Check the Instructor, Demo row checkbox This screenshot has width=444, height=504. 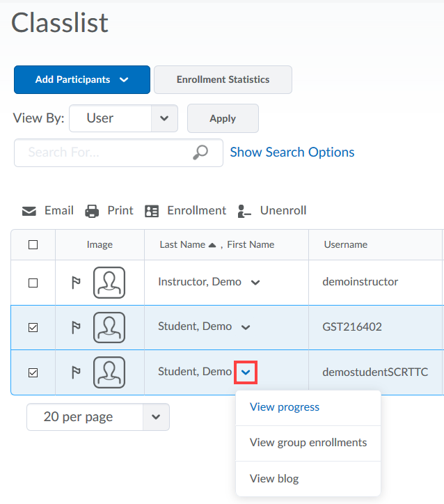click(x=33, y=283)
